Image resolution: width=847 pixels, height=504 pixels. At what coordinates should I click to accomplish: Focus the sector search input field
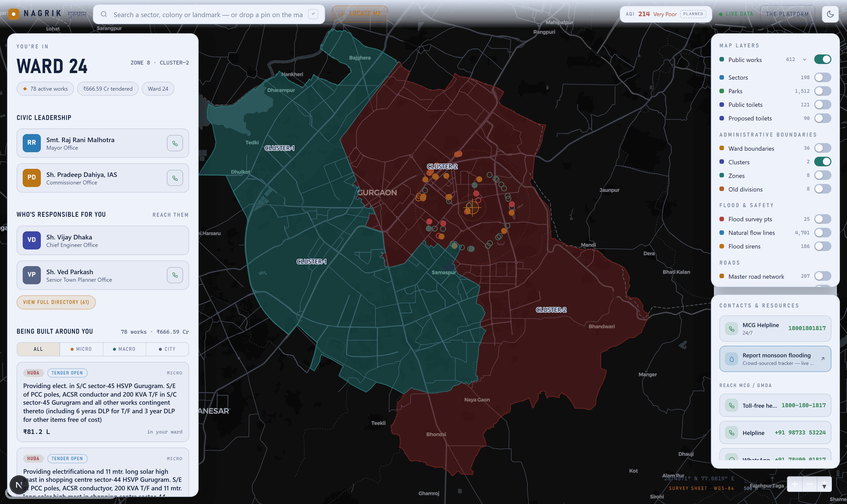(208, 15)
